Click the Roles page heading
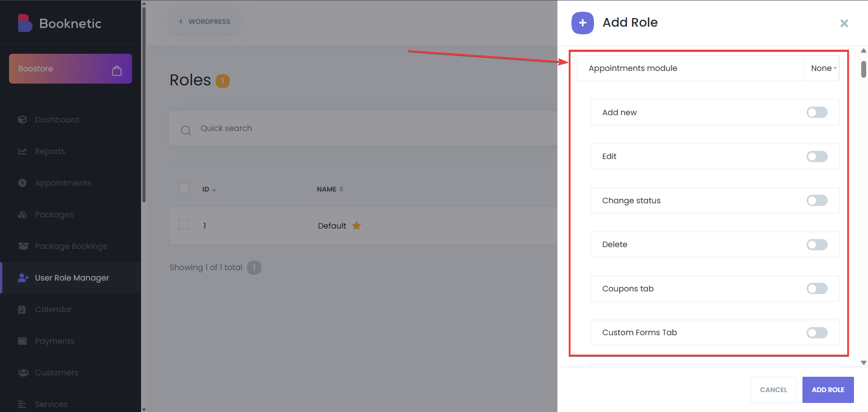Image resolution: width=868 pixels, height=412 pixels. [x=190, y=80]
